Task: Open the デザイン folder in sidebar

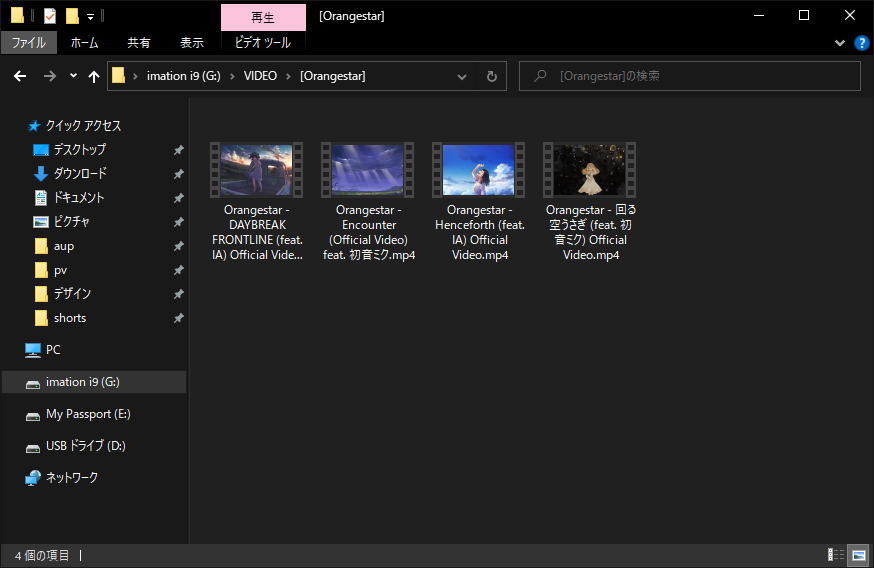Action: 72,294
